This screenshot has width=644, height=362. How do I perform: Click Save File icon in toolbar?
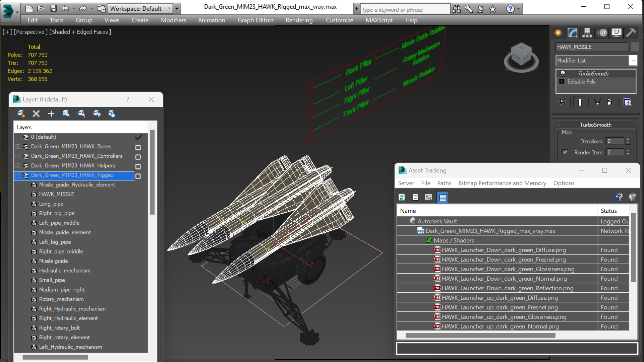click(x=53, y=8)
